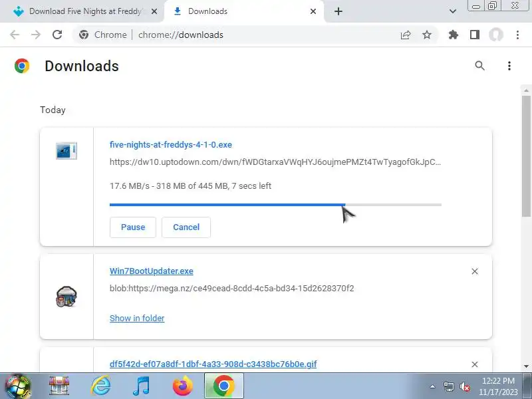The image size is (532, 399).
Task: Cancel the five-nights-at-freddys download
Action: pyautogui.click(x=186, y=227)
